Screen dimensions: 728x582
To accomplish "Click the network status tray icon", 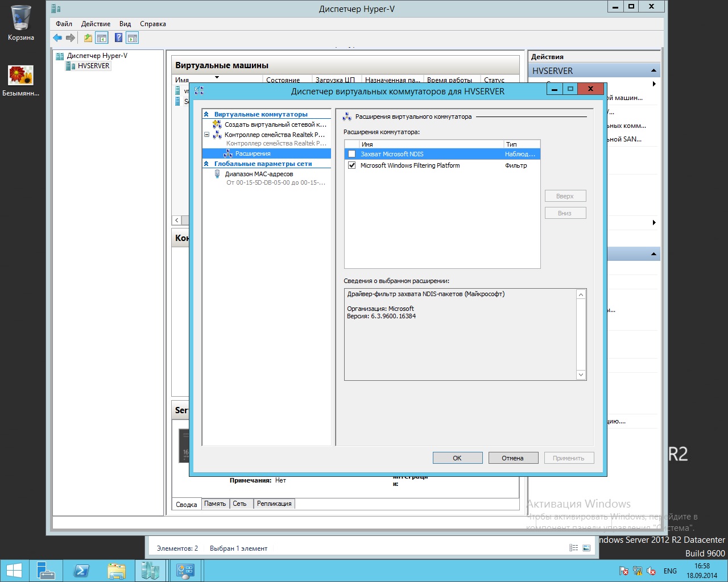I will (638, 571).
